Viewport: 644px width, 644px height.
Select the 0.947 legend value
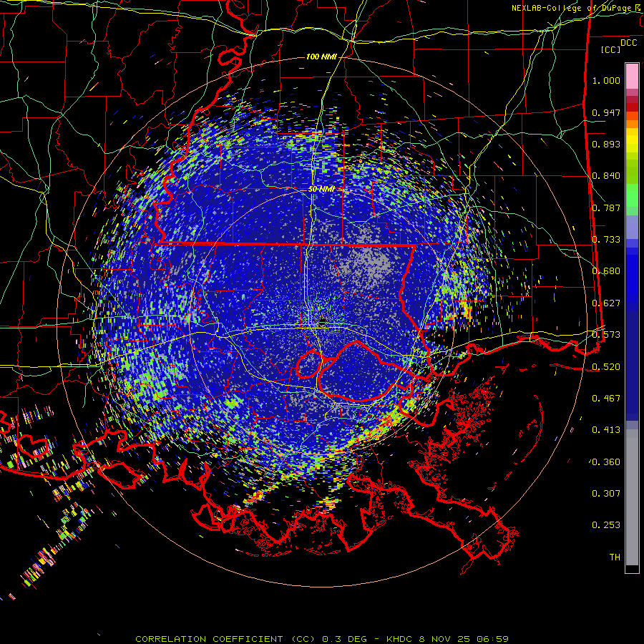606,112
